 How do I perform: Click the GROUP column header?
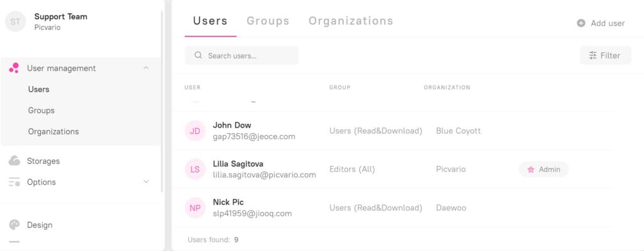click(x=340, y=87)
